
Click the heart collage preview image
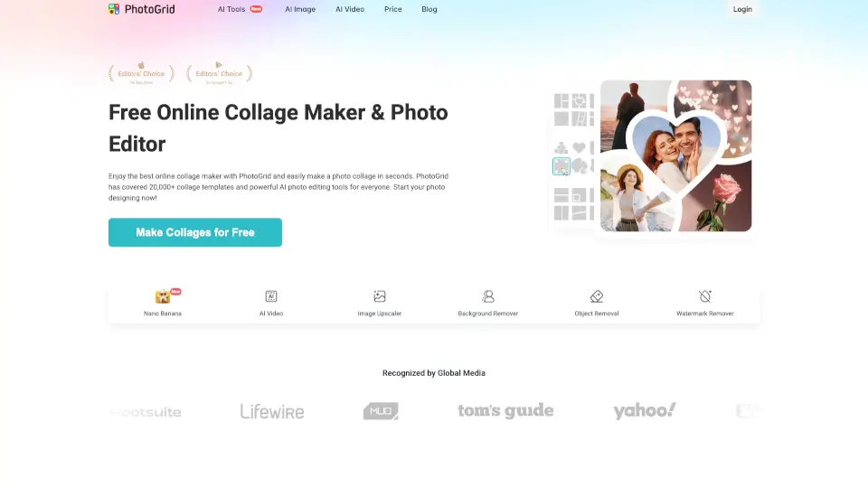[x=676, y=155]
